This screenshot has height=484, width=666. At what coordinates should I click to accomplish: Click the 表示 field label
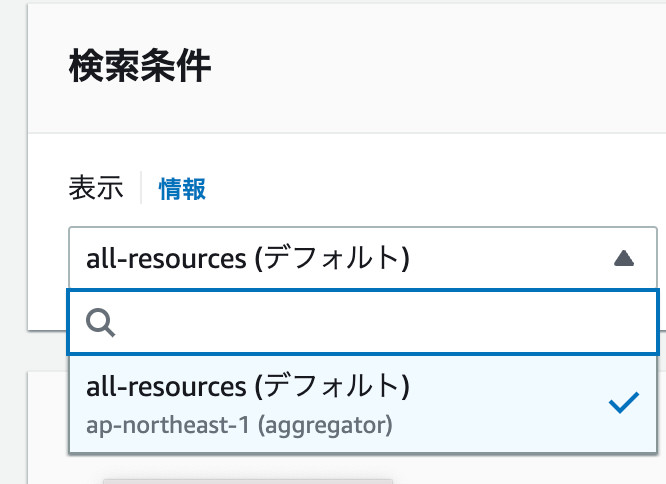96,188
